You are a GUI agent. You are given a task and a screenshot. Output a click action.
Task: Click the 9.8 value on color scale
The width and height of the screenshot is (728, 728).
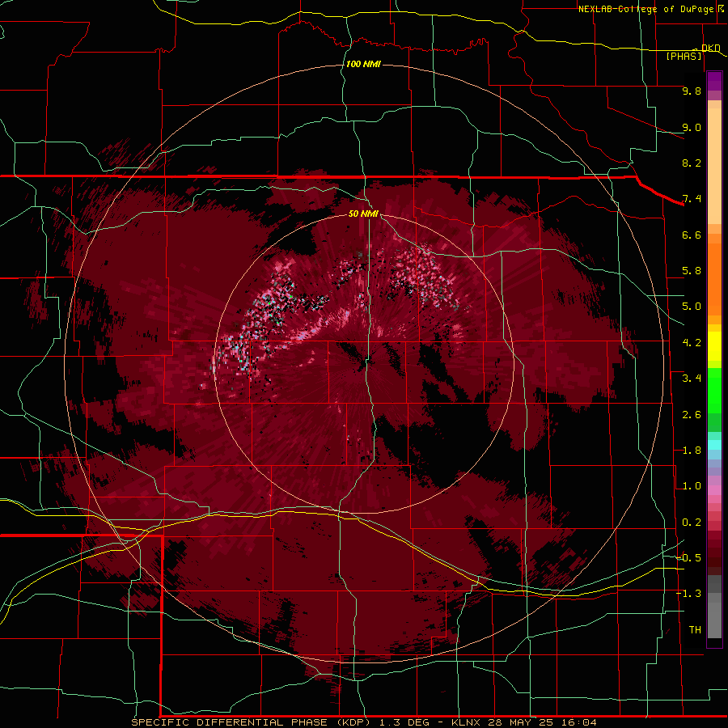692,91
